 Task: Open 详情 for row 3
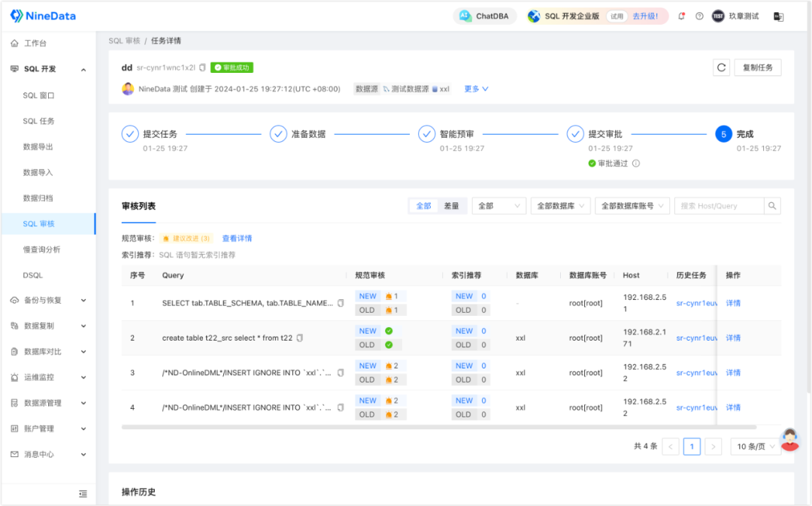click(733, 372)
